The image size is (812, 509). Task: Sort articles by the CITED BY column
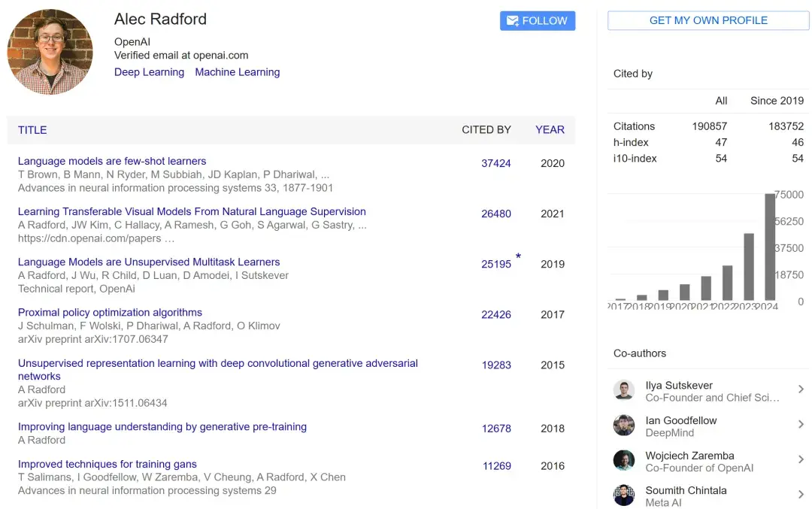(x=486, y=129)
